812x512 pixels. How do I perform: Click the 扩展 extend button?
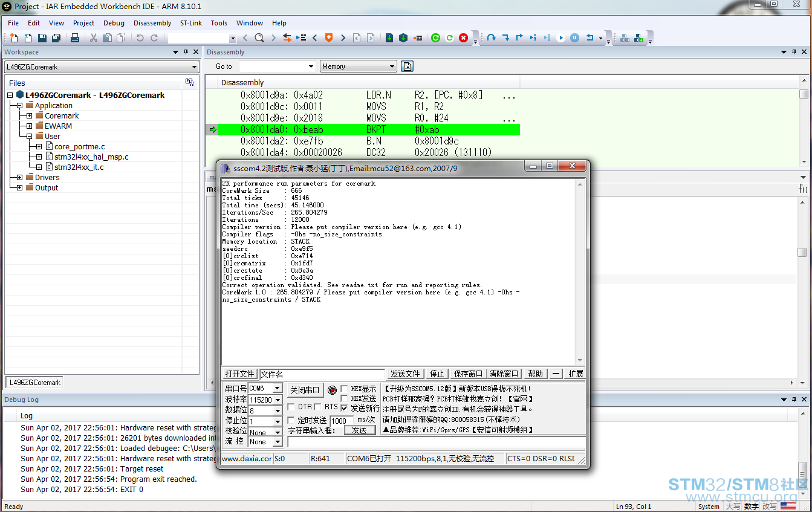576,374
